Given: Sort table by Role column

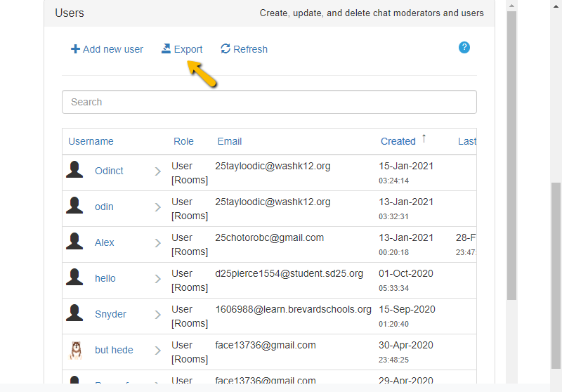Looking at the screenshot, I should click(183, 141).
